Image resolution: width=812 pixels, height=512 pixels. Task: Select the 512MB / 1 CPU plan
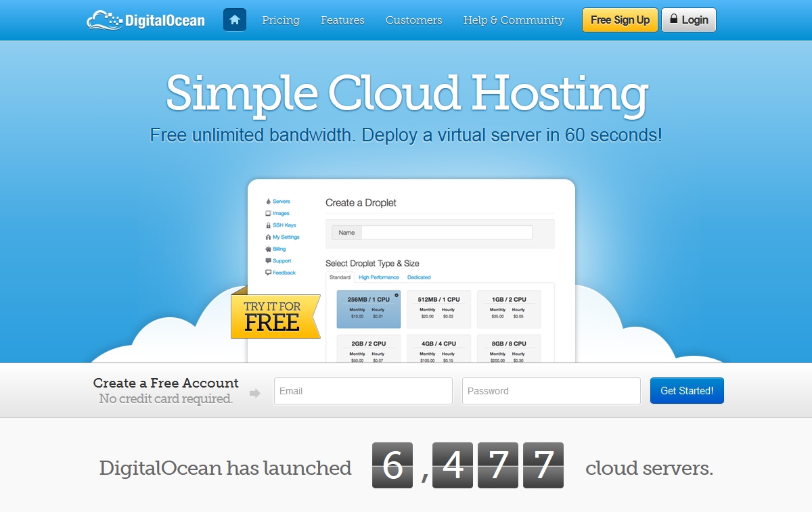click(438, 309)
